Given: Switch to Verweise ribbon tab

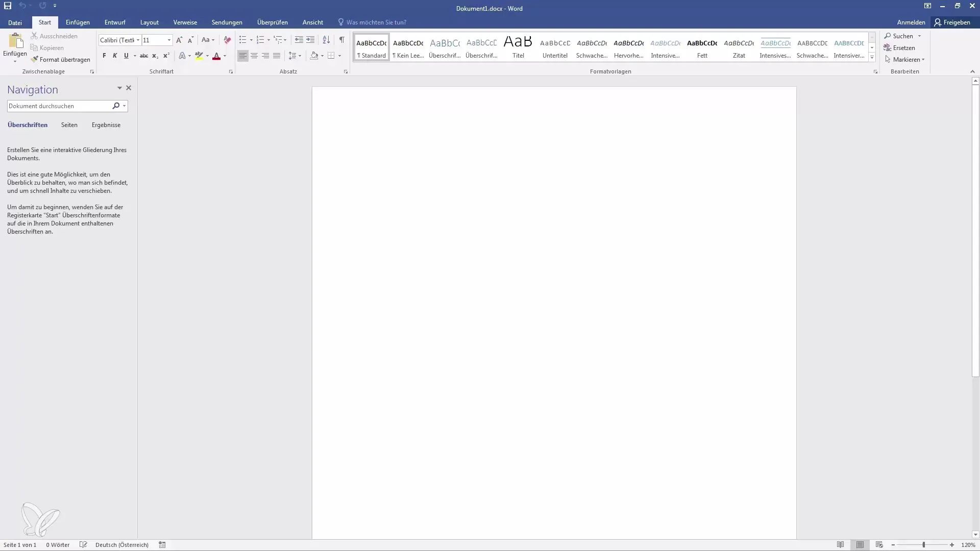Looking at the screenshot, I should [185, 22].
